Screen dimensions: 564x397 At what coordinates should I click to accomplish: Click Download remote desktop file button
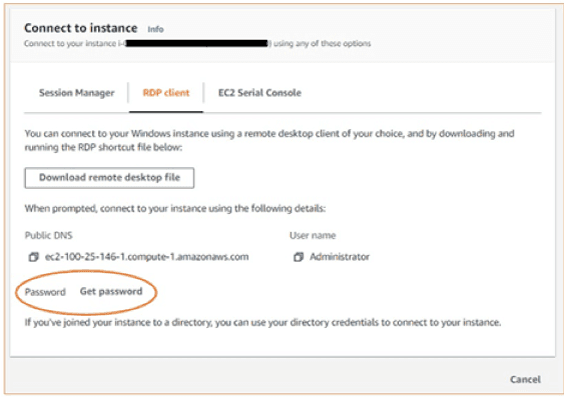[109, 178]
